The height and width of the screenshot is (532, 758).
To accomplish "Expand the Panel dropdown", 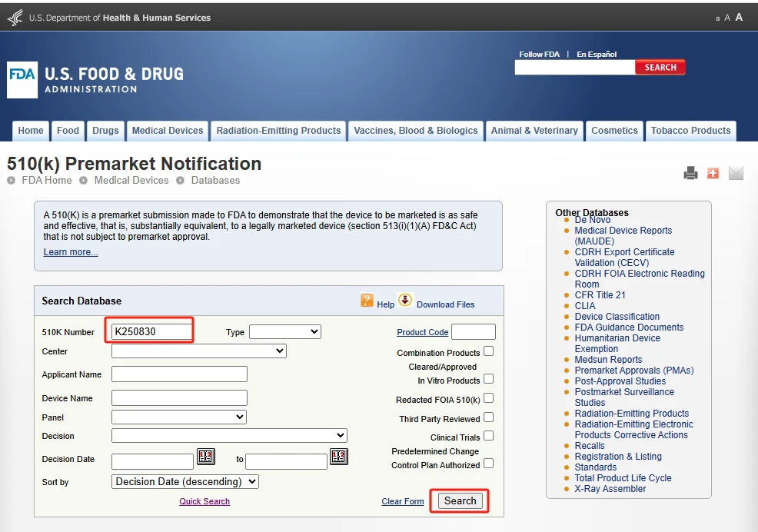I will click(179, 417).
